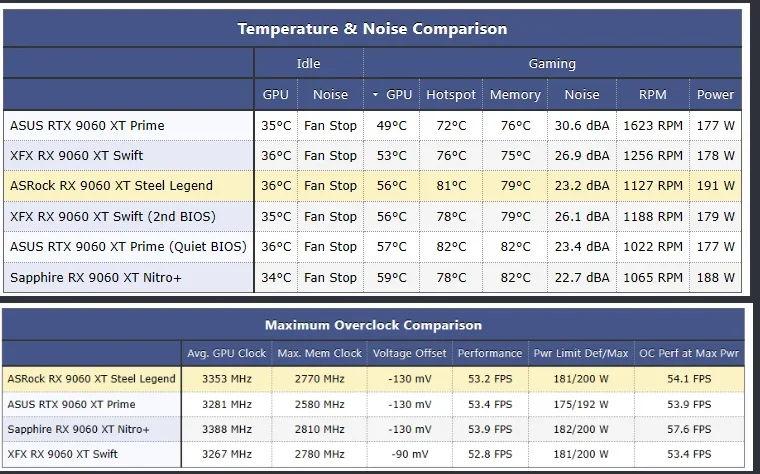Click the sort arrow beside Gaming GPU

point(375,95)
